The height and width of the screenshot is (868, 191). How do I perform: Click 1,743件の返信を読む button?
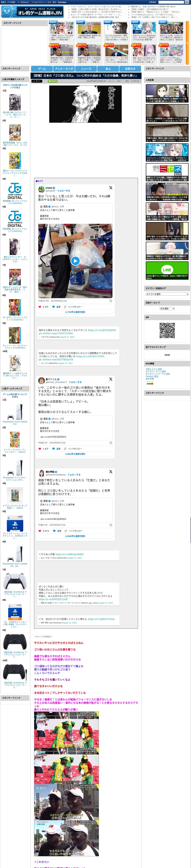(75, 312)
